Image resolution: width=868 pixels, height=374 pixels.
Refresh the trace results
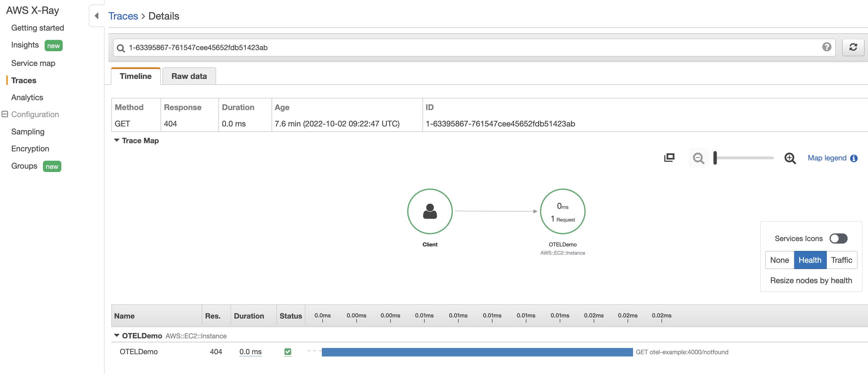853,47
